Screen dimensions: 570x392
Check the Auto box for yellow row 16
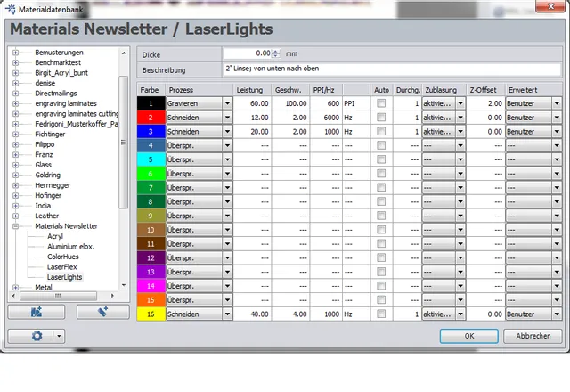(x=381, y=314)
